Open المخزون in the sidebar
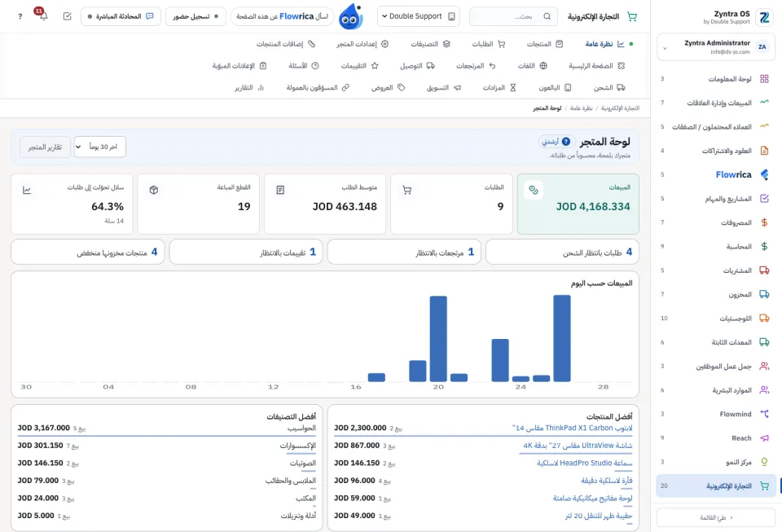The width and height of the screenshot is (782, 532). 716,294
